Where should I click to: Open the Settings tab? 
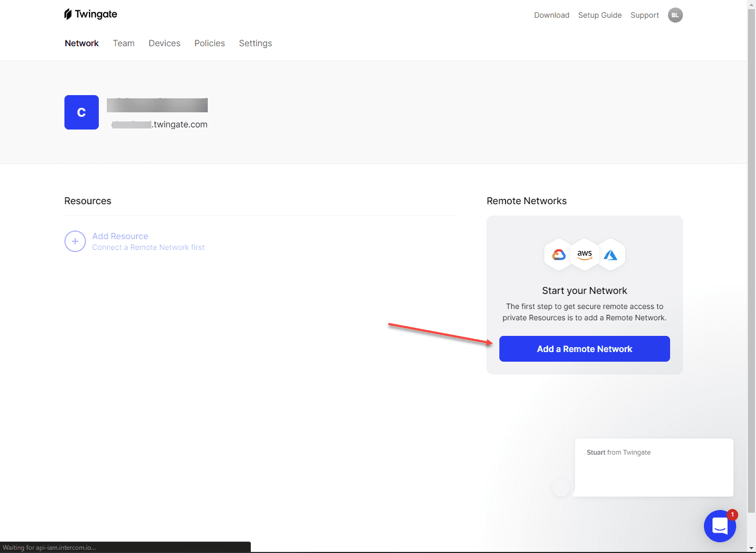coord(255,44)
